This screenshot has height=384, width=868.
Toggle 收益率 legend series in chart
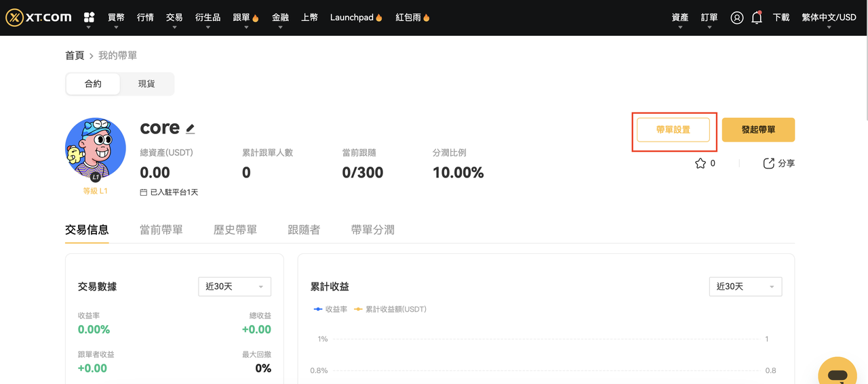(x=330, y=309)
